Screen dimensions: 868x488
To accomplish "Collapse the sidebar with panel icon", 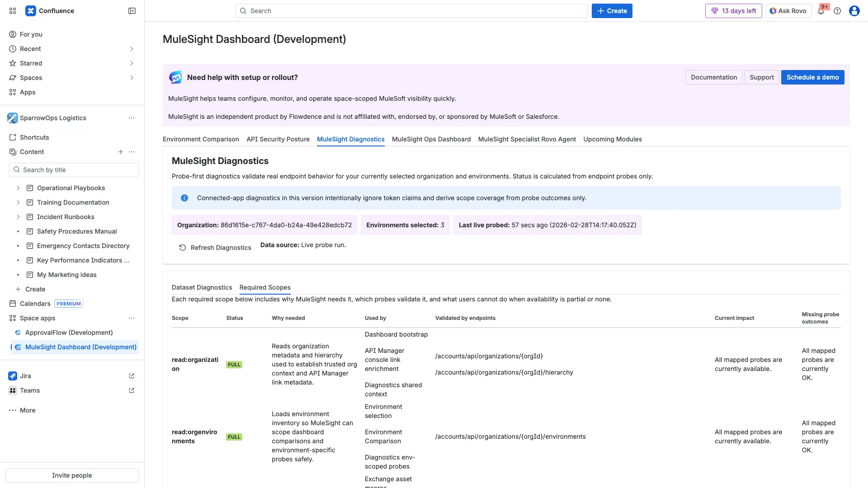I will [132, 11].
